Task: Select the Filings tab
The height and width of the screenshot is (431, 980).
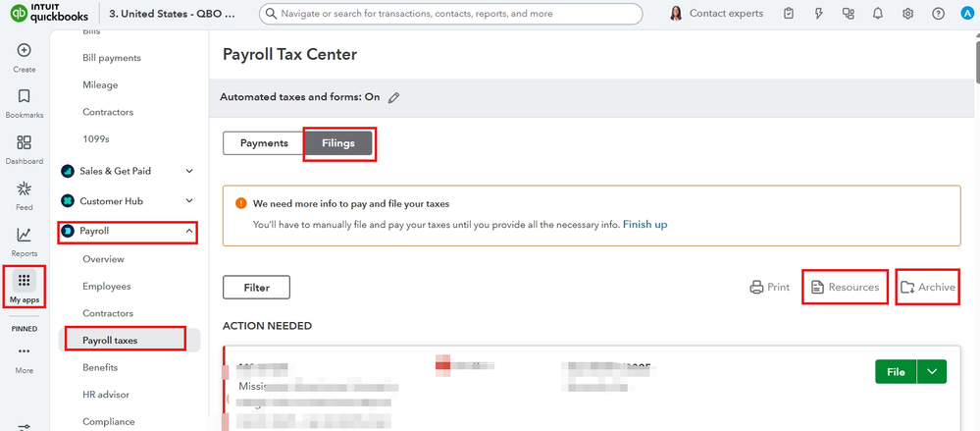Action: coord(338,142)
